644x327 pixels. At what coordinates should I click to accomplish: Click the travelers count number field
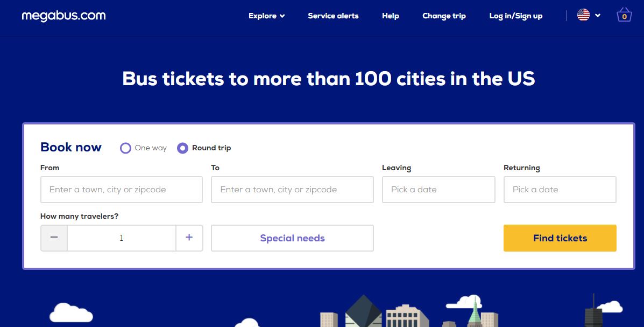pyautogui.click(x=122, y=238)
